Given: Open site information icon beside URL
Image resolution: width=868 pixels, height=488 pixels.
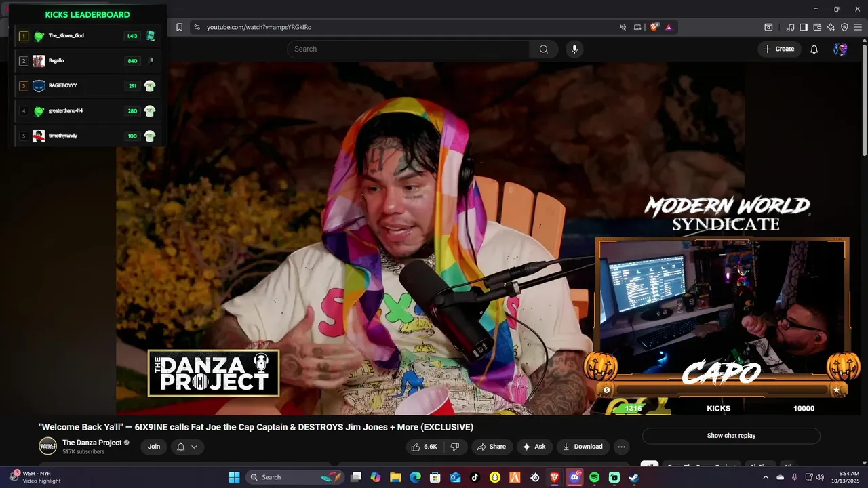Looking at the screenshot, I should pos(197,27).
